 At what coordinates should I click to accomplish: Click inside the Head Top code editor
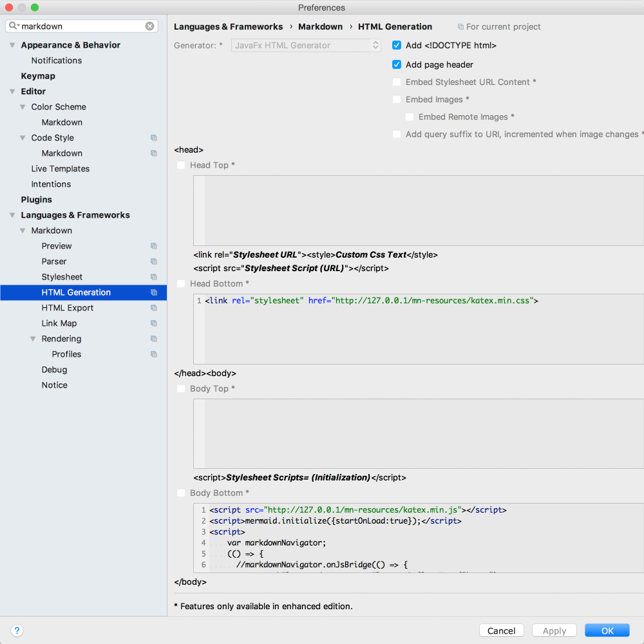[x=419, y=211]
